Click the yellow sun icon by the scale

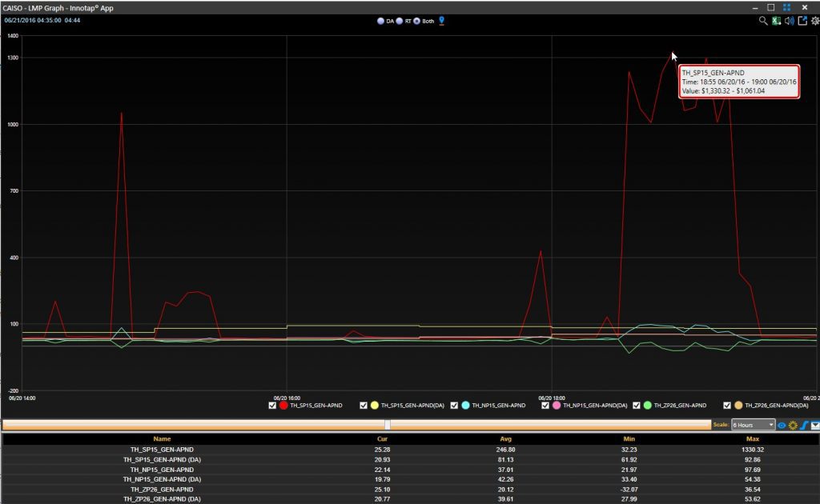click(x=793, y=425)
